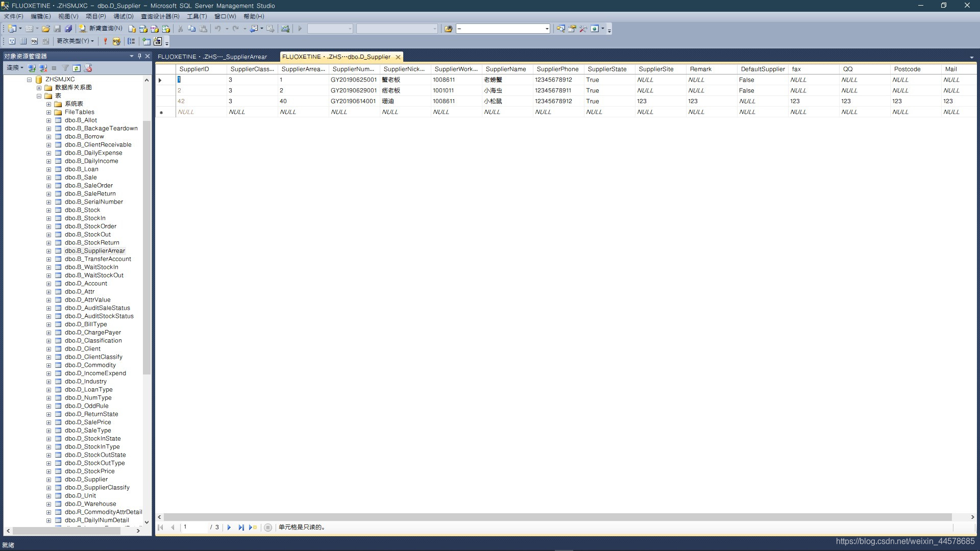Expand the dbo.D_Supplier table node

(49, 480)
